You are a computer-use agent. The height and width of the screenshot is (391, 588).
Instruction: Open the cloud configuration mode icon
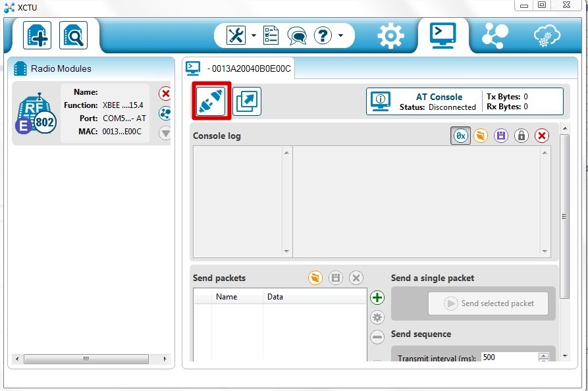coord(547,36)
